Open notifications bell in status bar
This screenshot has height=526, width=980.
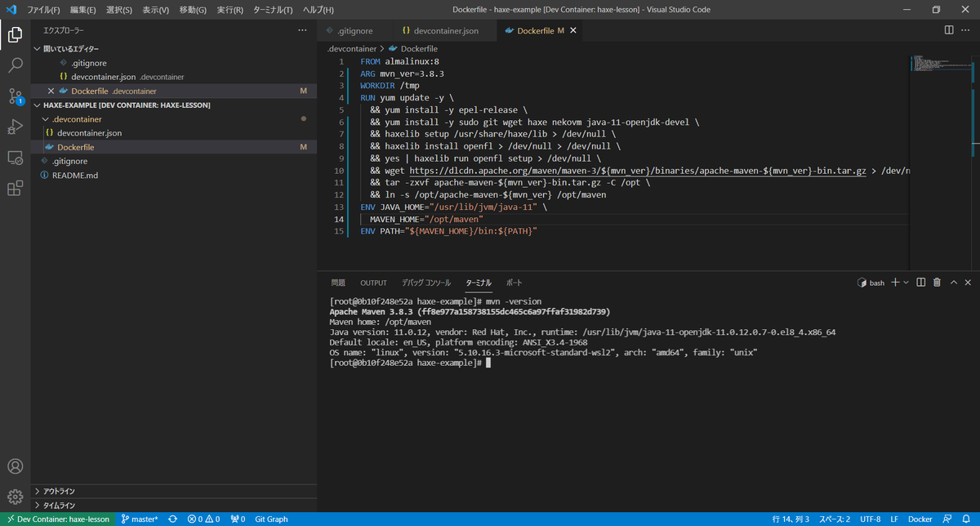coord(967,519)
